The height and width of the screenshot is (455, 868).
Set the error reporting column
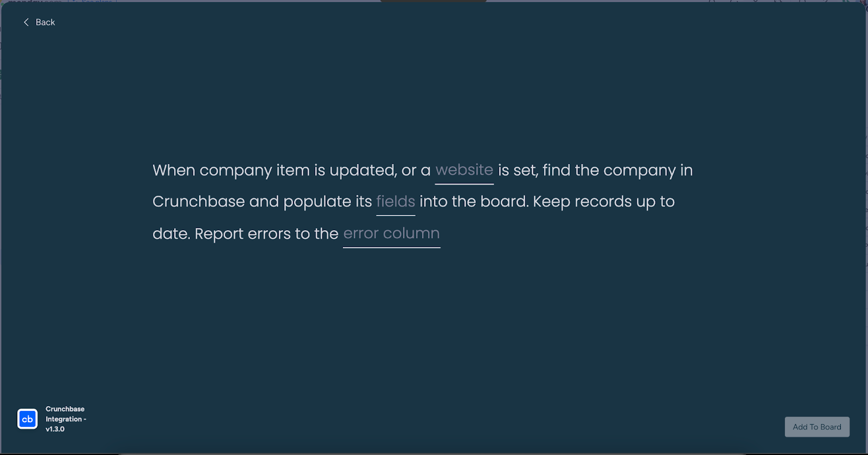391,234
